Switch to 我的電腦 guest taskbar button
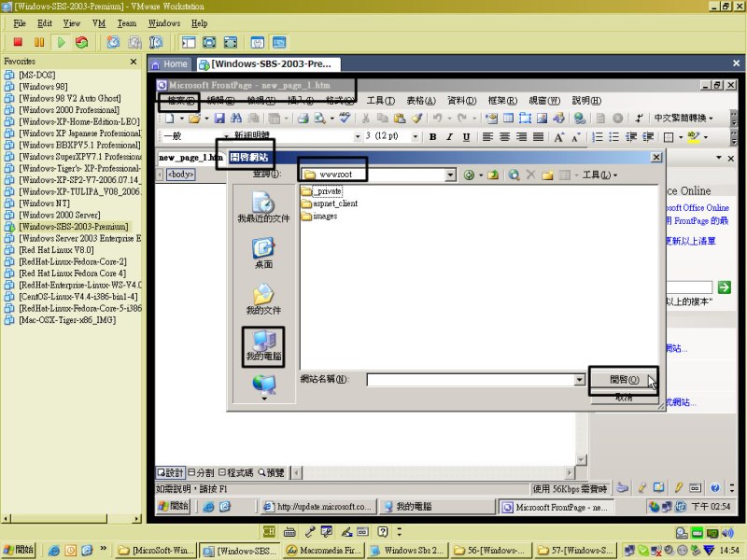The height and width of the screenshot is (560, 747). (x=436, y=507)
